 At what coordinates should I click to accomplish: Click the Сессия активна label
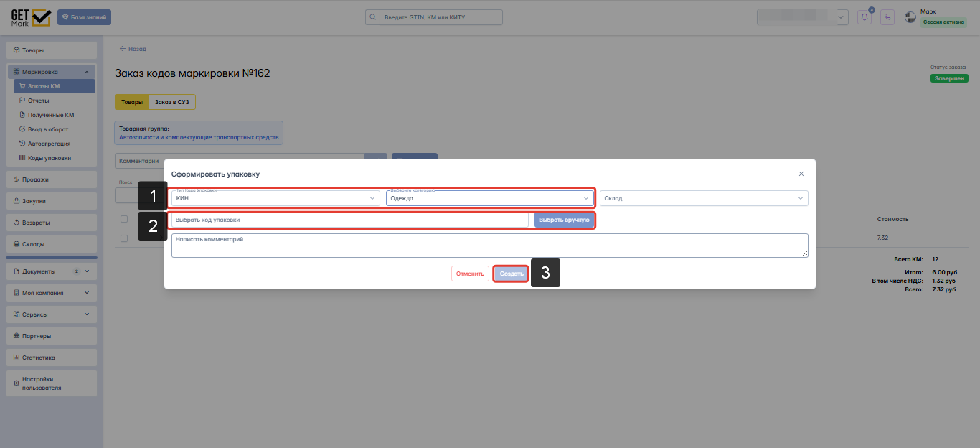(944, 22)
